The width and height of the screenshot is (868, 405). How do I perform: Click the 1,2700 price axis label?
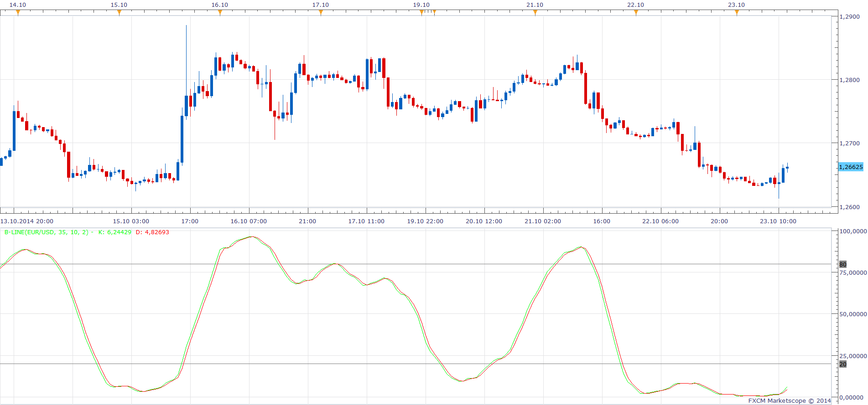tap(849, 144)
